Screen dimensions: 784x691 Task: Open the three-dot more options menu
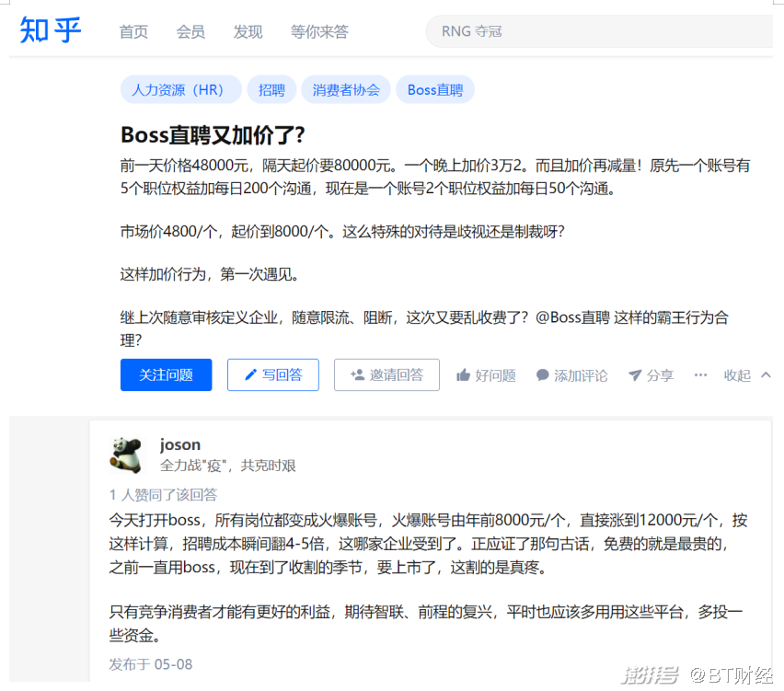(x=700, y=375)
